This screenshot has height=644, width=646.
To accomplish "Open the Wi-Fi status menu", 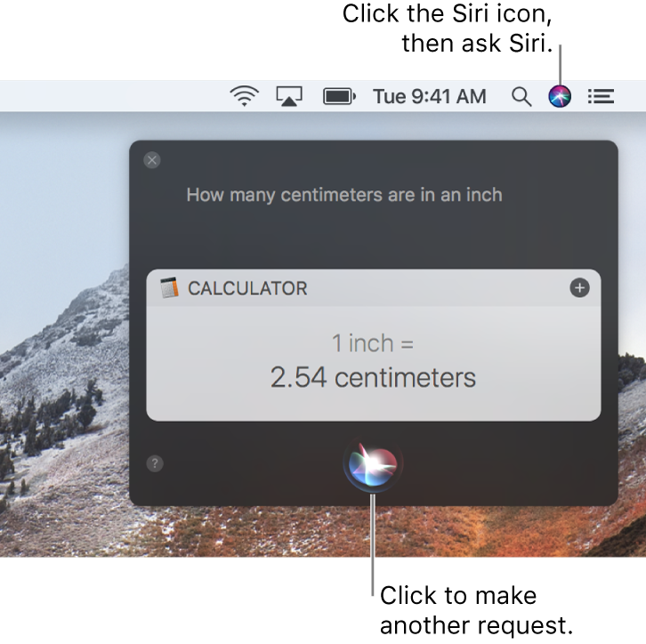I will click(245, 96).
